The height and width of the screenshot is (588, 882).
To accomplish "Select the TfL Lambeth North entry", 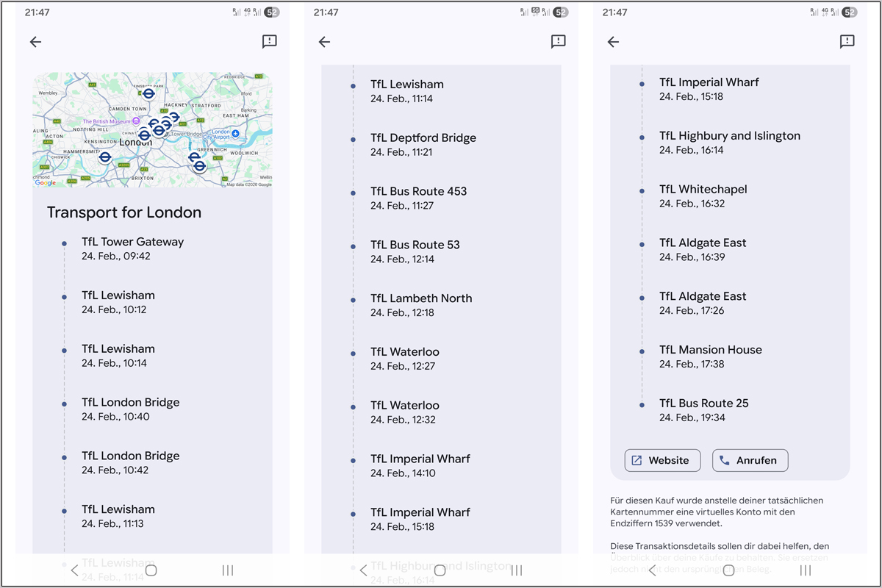I will click(420, 305).
